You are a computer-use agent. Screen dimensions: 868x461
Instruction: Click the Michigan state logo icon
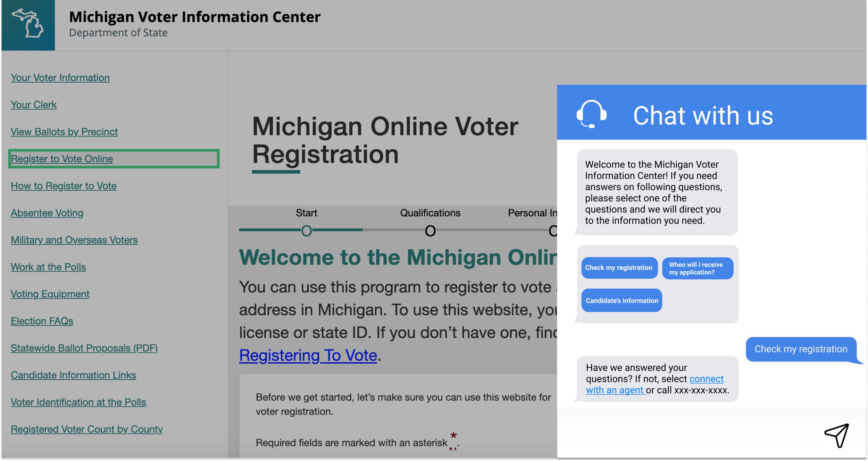point(28,24)
